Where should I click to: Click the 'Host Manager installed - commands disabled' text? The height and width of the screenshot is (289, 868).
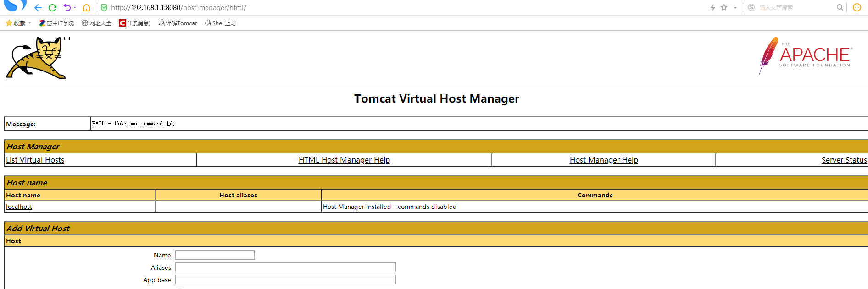pos(389,207)
